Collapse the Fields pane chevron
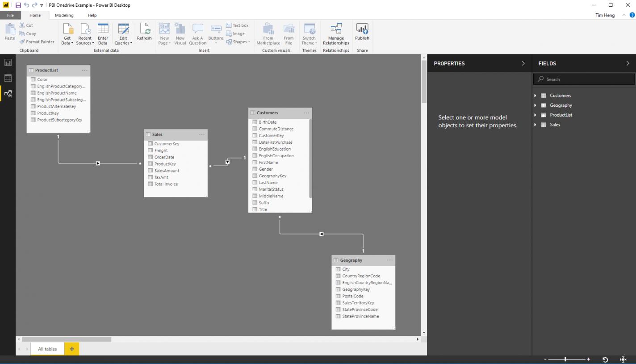 coord(628,63)
